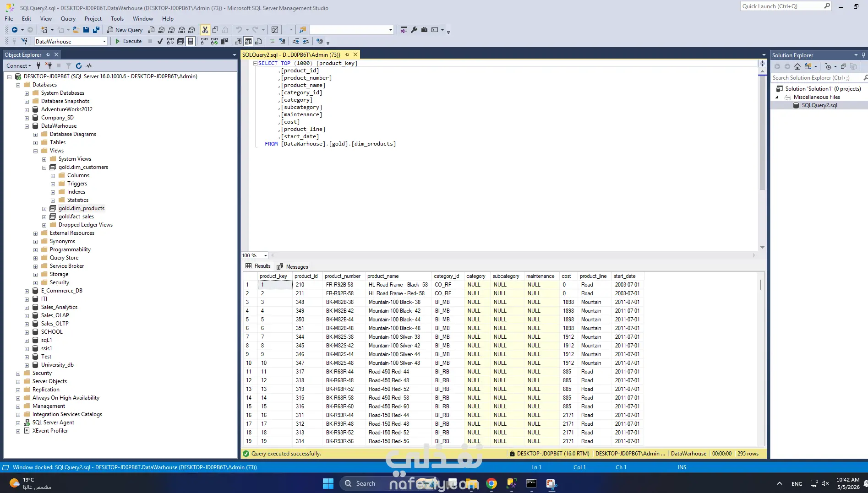Viewport: 868px width, 493px height.
Task: Toggle Results to File output mode
Action: (259, 41)
